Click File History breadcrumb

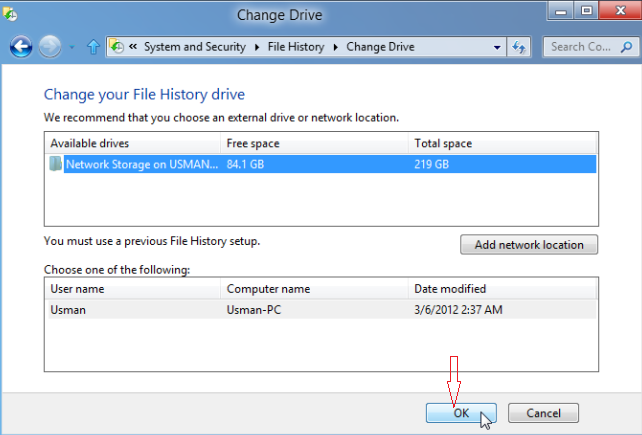(x=296, y=47)
